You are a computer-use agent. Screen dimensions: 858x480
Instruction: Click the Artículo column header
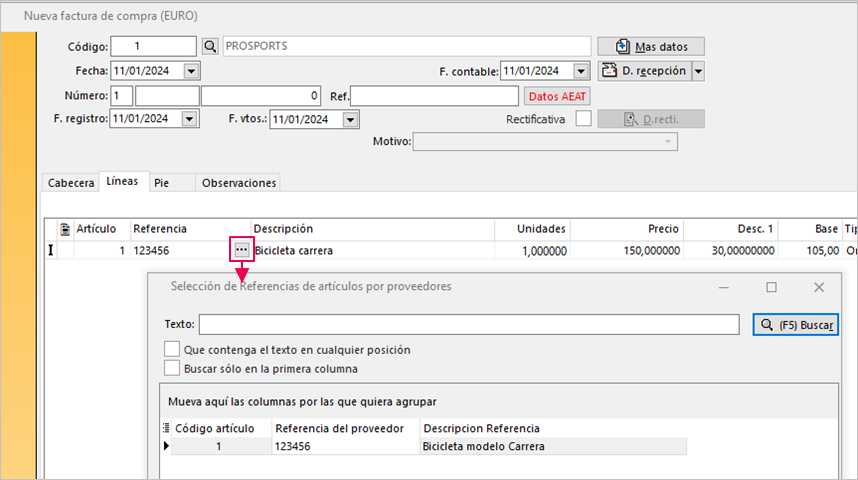click(101, 229)
